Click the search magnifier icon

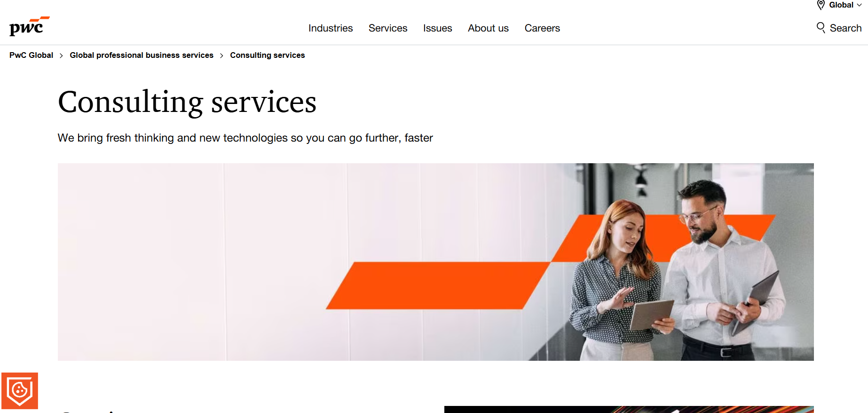point(821,28)
